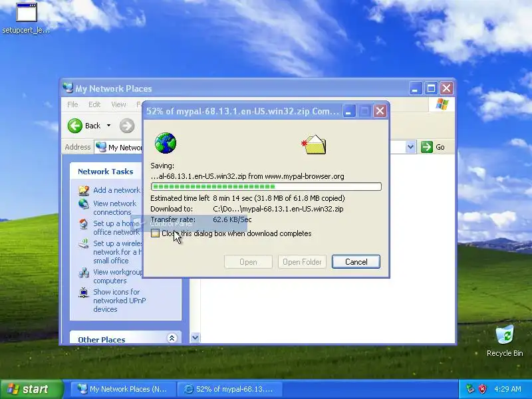The width and height of the screenshot is (532, 399).
Task: Open the address bar dropdown arrow
Action: 410,147
